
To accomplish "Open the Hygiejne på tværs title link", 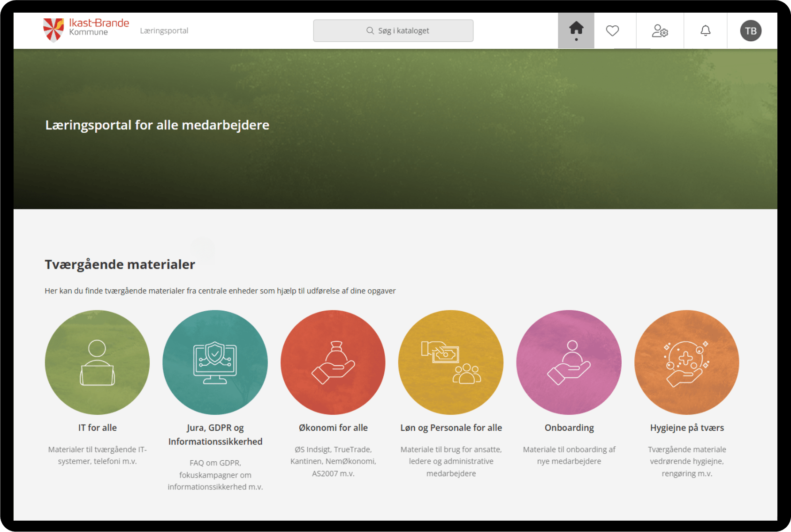I will tap(686, 427).
